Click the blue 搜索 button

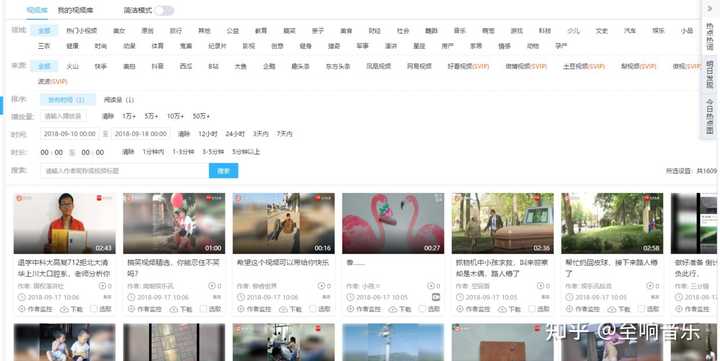[224, 171]
